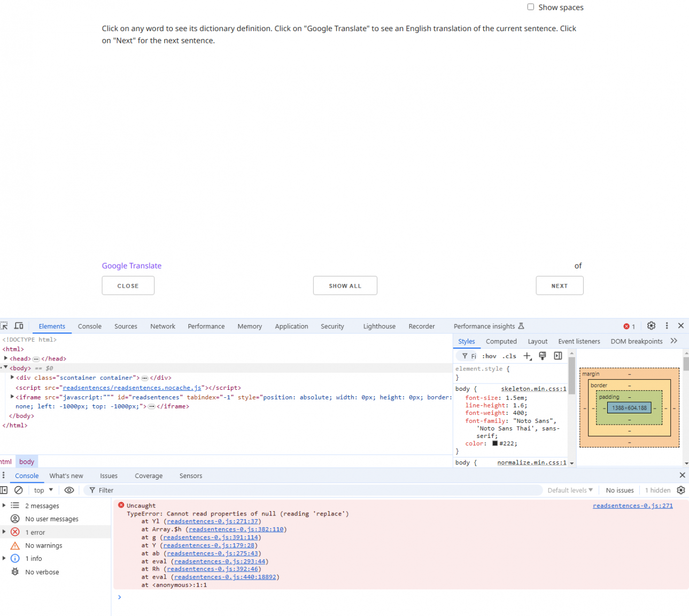Collapse the body element node
Screen dimensions: 689x616
click(6, 367)
